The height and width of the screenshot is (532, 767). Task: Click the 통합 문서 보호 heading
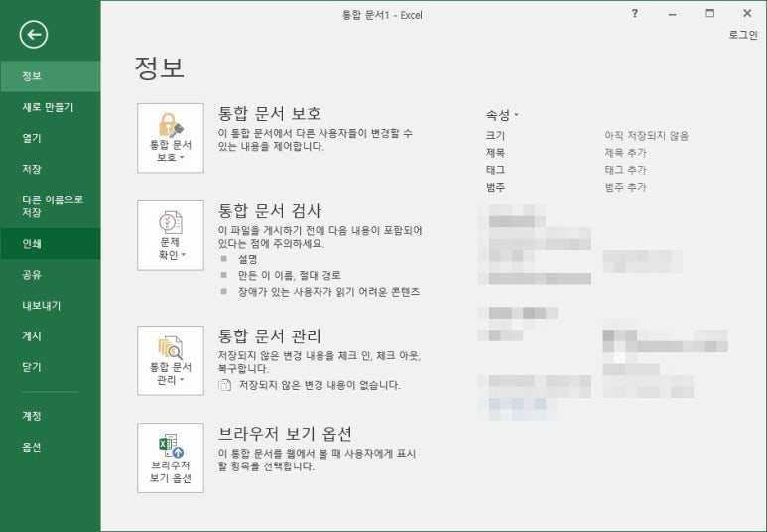tap(270, 113)
